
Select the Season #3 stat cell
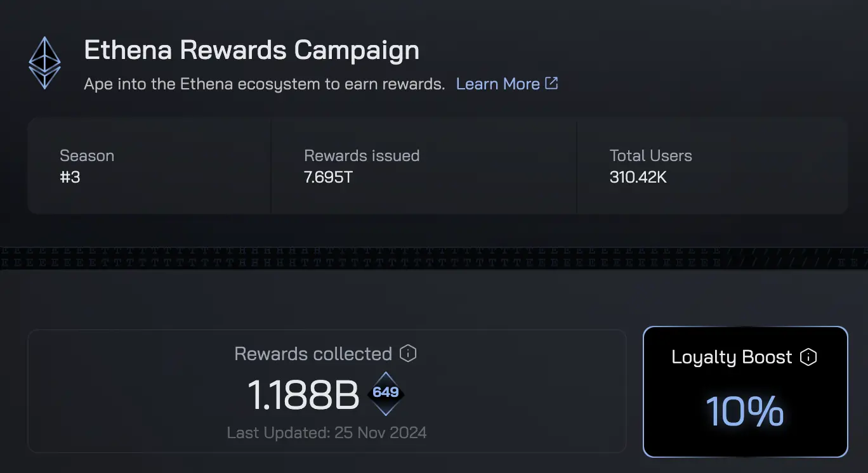pos(149,165)
